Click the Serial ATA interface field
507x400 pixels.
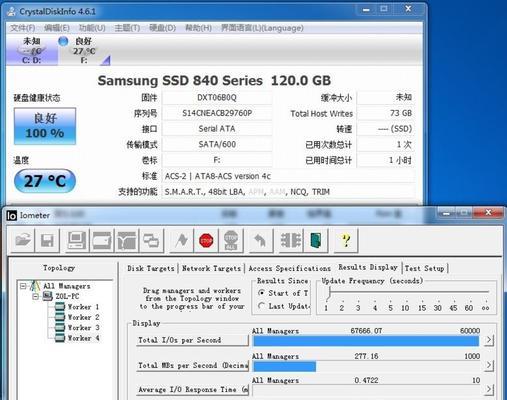click(x=217, y=129)
